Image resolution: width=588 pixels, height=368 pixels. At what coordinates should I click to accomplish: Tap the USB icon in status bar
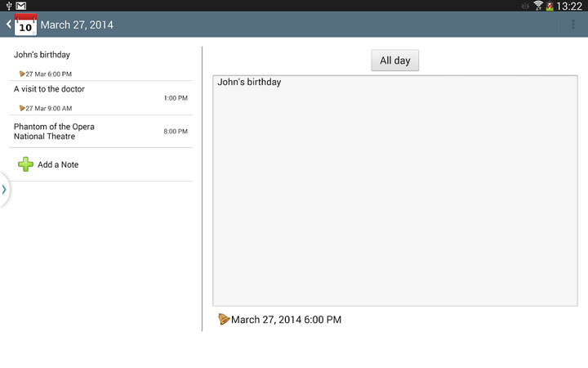[x=7, y=6]
